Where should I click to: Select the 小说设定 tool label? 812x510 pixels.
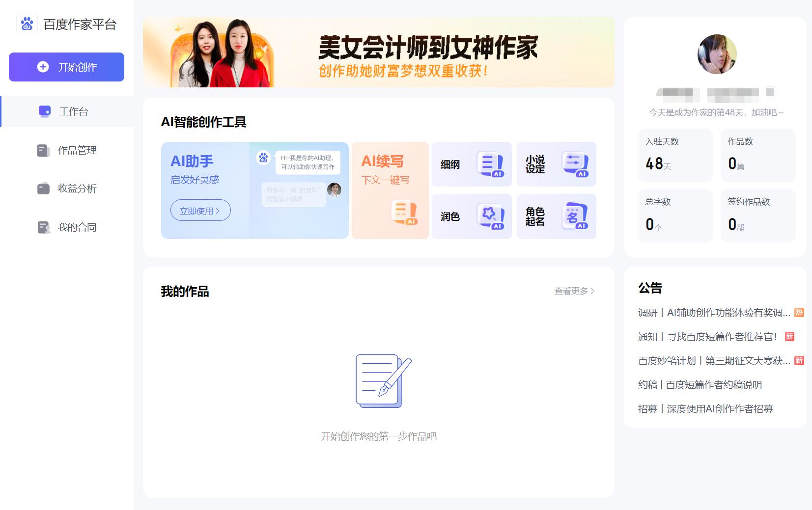pos(535,164)
